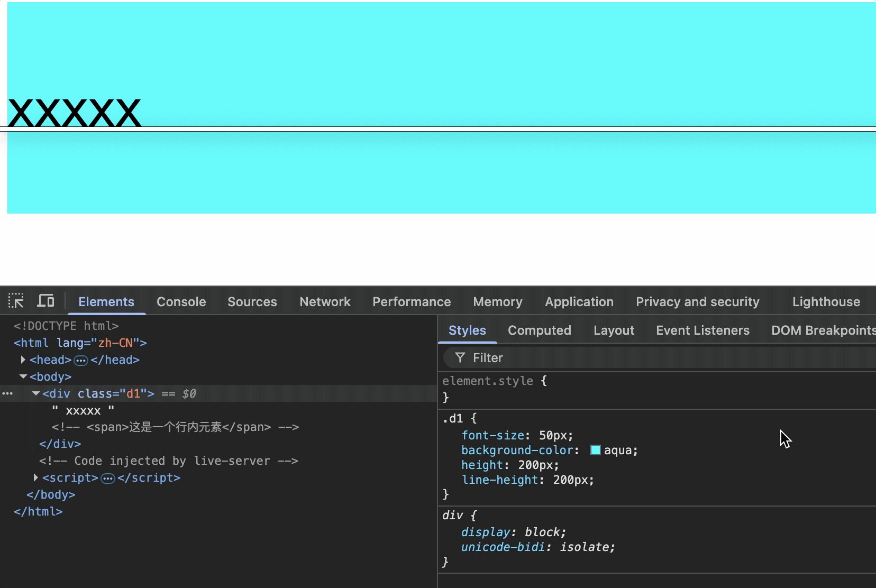Open the Sources tab
The width and height of the screenshot is (876, 588).
[x=252, y=301]
